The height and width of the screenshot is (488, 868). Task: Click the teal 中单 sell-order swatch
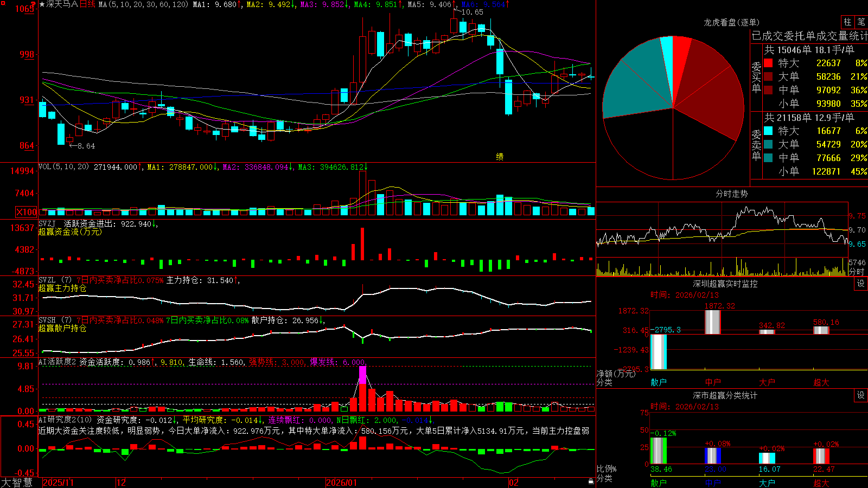(768, 158)
